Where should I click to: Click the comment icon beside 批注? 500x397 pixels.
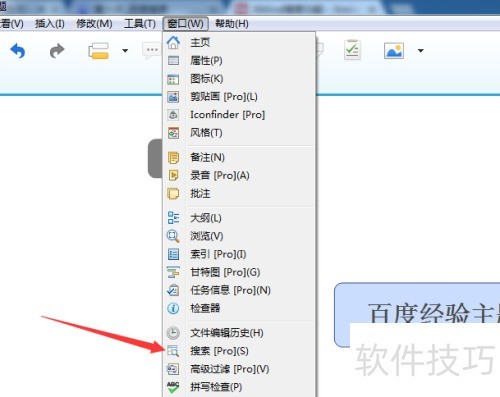pos(173,194)
